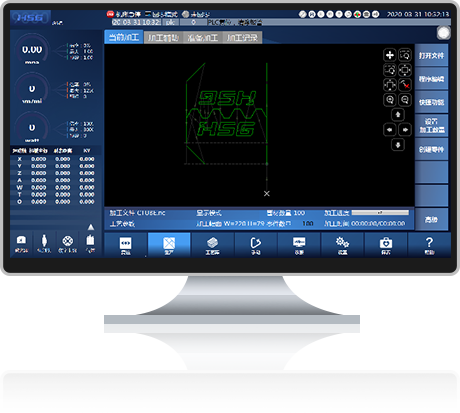Toggle the round white indicator button top right
Viewport: 460px width, 413px height.
[444, 33]
